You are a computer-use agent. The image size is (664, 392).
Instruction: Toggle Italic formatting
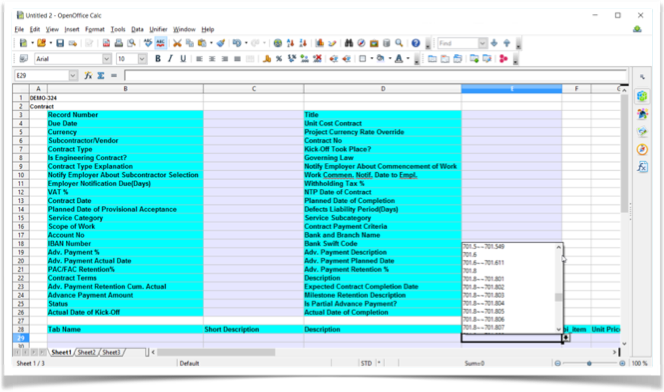tap(170, 59)
